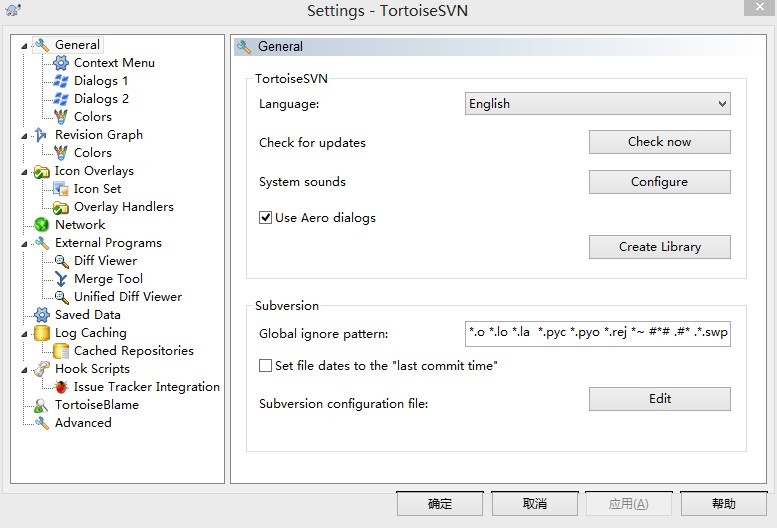777x528 pixels.
Task: Open TortoiseBlame settings page
Action: [97, 405]
